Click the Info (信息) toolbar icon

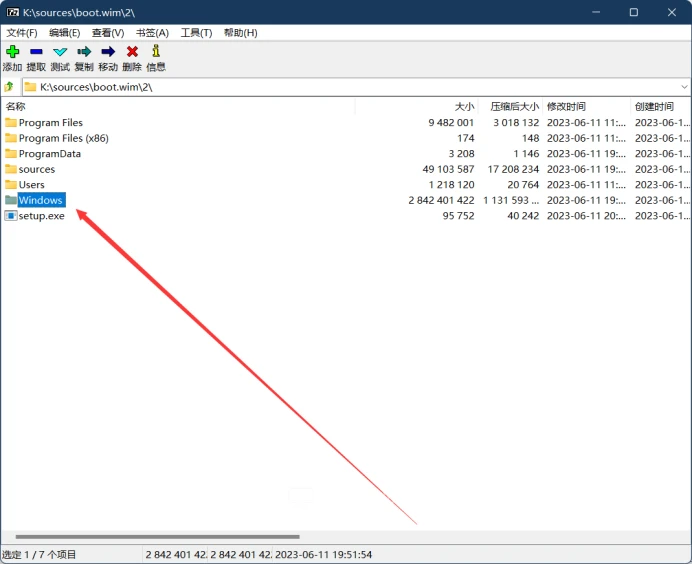[x=156, y=51]
